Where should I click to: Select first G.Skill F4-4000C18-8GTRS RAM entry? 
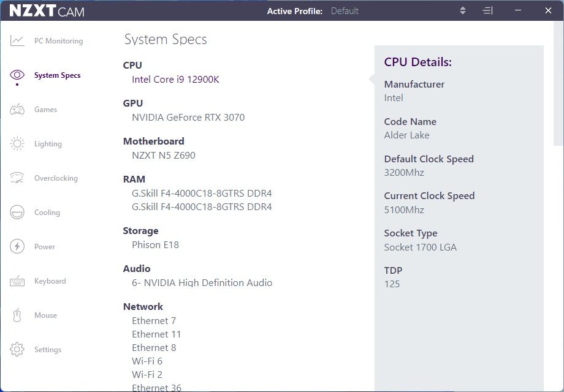pos(202,194)
